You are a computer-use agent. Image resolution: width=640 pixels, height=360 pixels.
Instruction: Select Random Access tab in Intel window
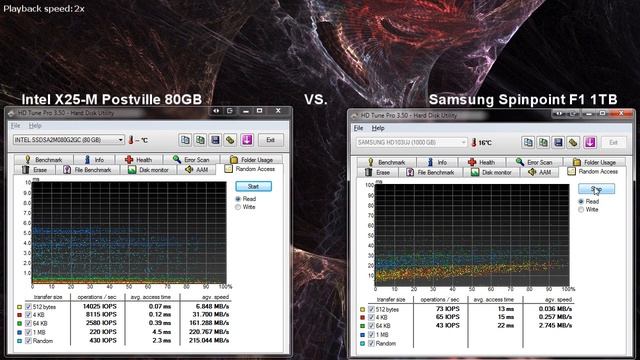pos(250,169)
